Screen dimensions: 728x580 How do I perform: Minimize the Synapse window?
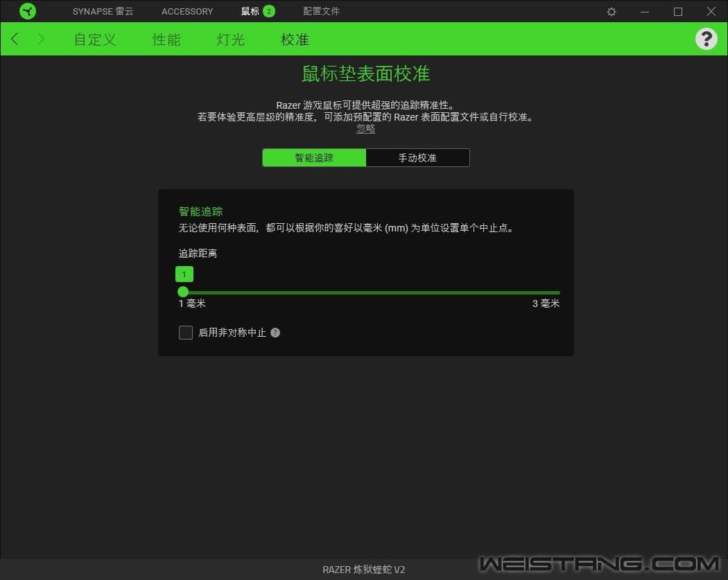click(x=645, y=12)
